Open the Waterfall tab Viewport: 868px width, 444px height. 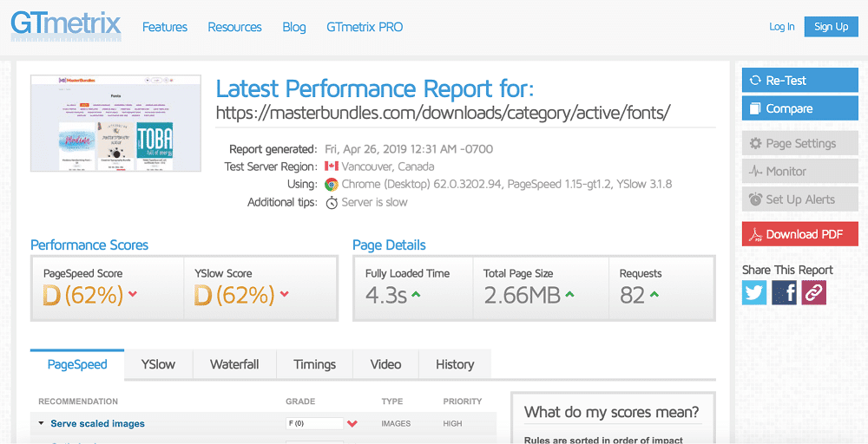(234, 364)
